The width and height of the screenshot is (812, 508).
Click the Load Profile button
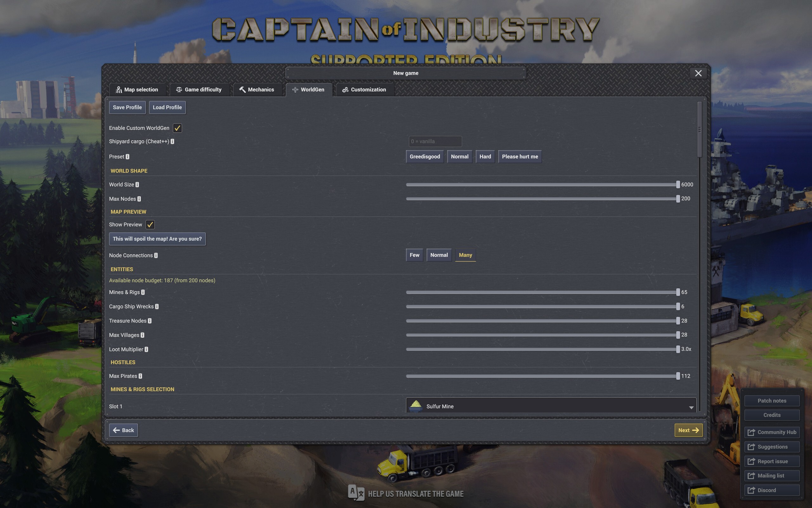[167, 108]
